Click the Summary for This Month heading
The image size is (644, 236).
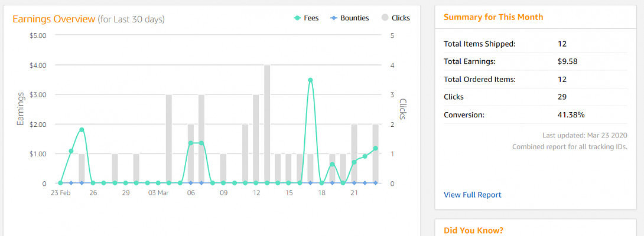493,17
